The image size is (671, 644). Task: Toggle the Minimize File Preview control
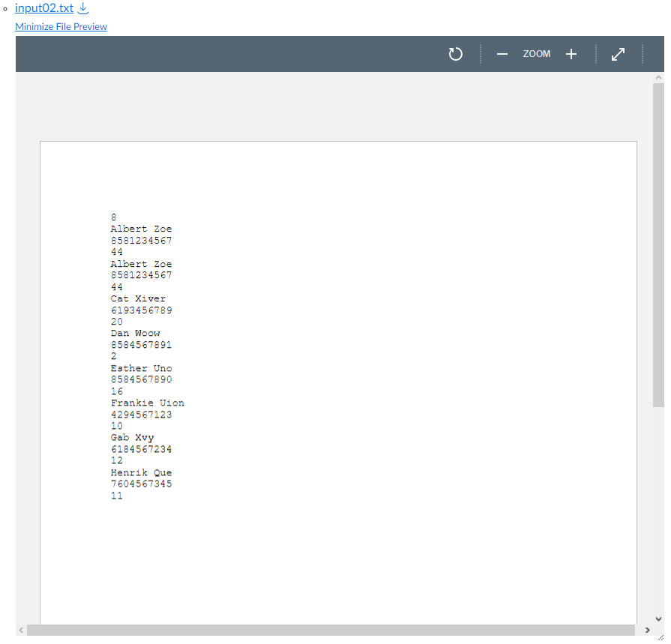pyautogui.click(x=61, y=26)
